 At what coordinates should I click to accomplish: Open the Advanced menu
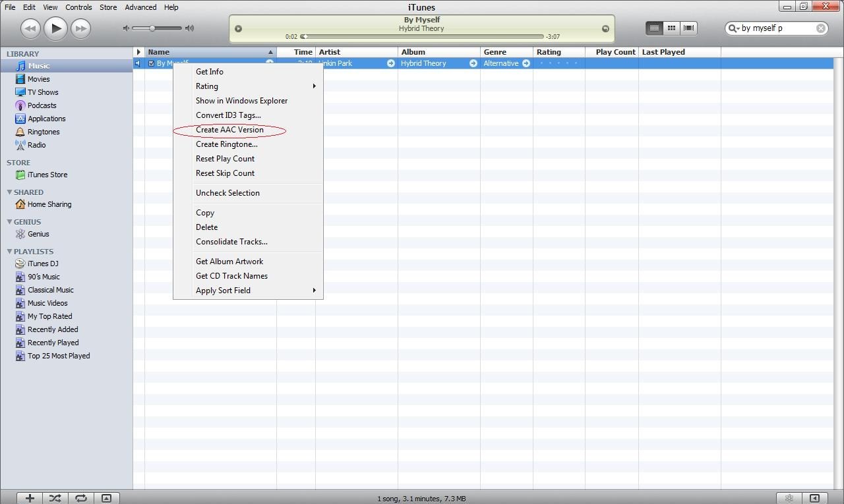tap(140, 7)
